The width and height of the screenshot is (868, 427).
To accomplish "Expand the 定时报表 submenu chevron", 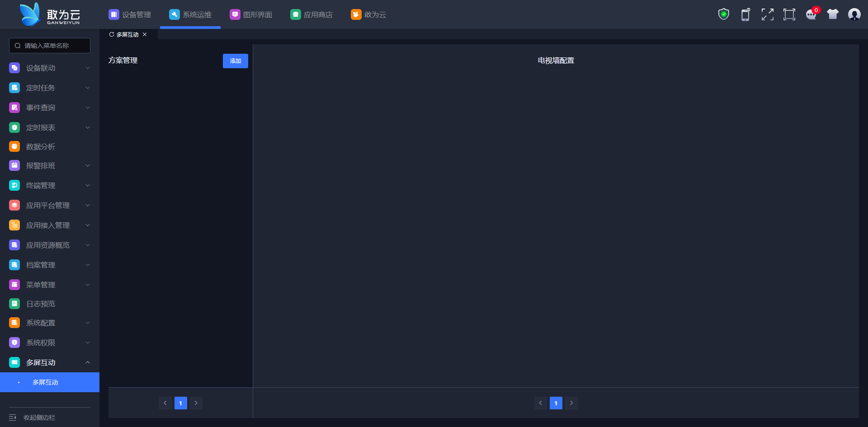I will click(88, 127).
